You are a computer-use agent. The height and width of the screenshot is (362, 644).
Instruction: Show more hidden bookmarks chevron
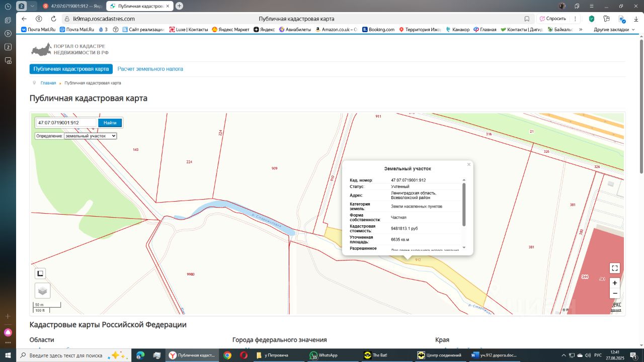581,30
